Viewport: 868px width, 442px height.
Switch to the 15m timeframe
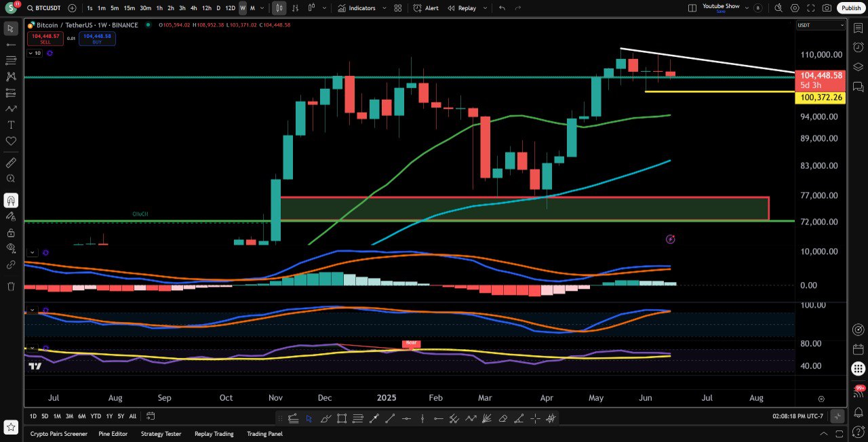[x=129, y=8]
